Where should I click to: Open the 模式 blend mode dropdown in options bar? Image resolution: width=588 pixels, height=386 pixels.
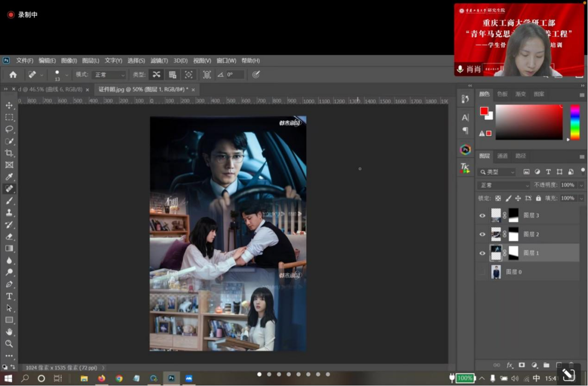click(x=109, y=75)
